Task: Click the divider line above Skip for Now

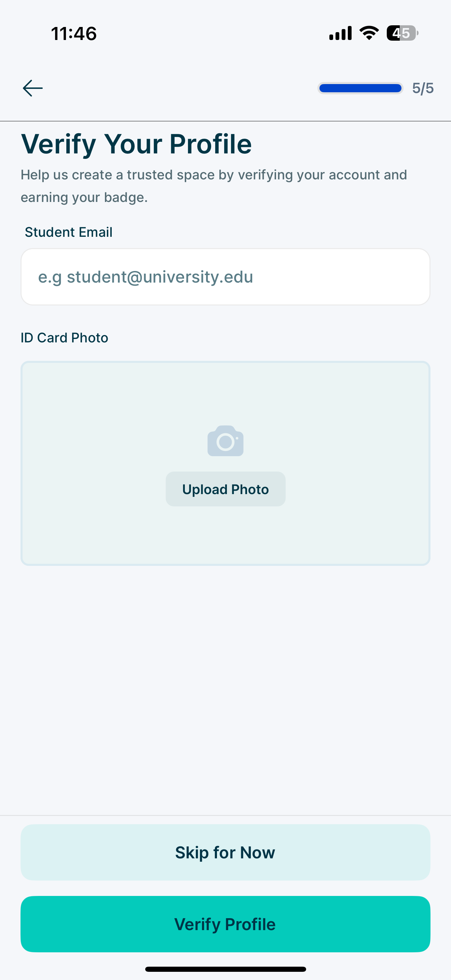Action: (x=225, y=815)
